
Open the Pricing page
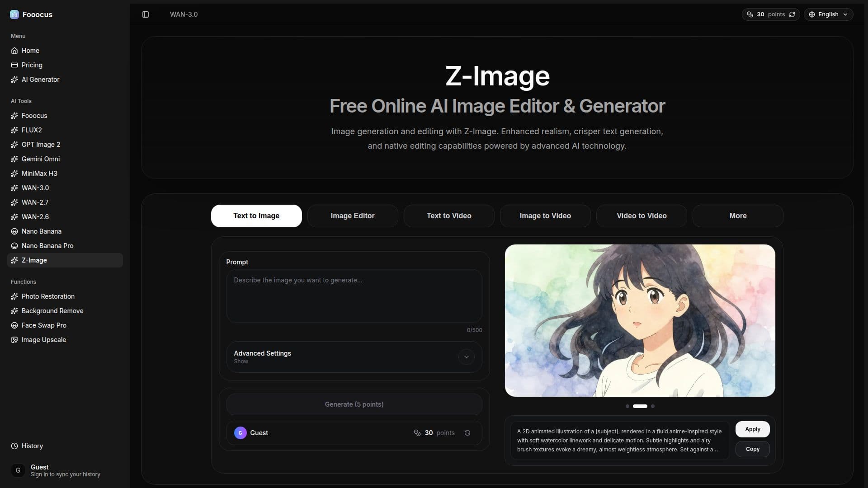pyautogui.click(x=65, y=65)
